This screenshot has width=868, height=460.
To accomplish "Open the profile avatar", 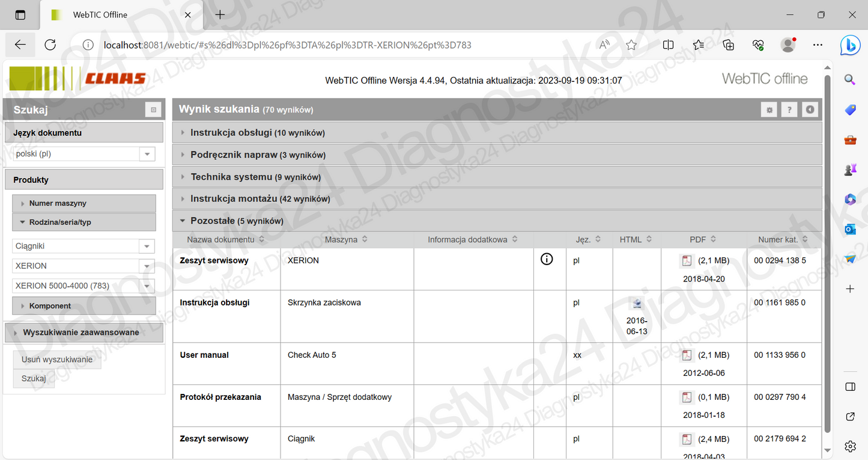I will [x=788, y=44].
